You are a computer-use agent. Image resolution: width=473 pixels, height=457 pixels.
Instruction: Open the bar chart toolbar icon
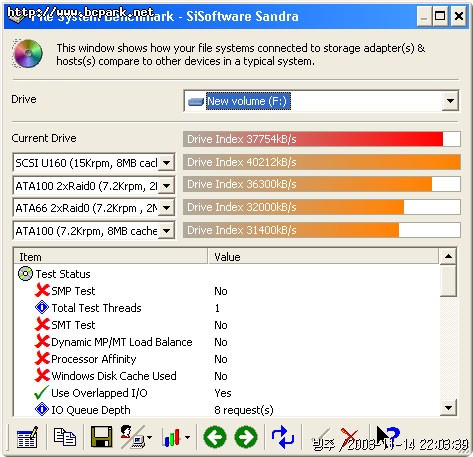point(172,437)
